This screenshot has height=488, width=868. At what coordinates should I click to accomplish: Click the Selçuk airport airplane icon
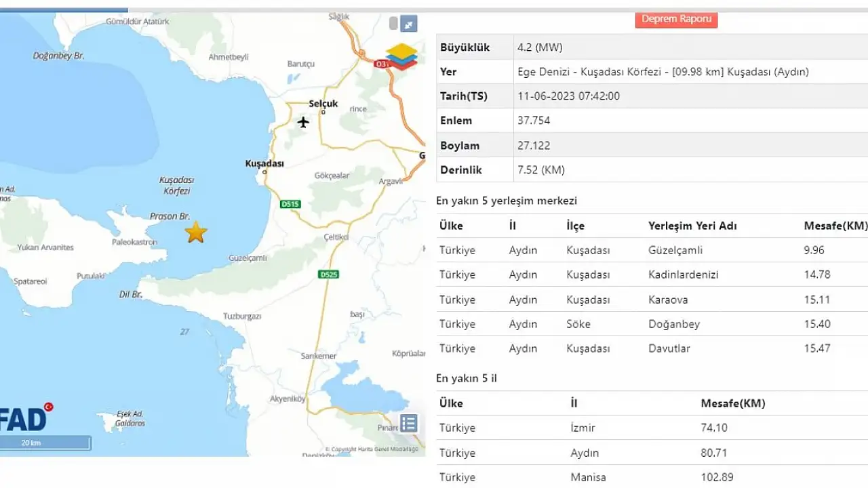pos(303,122)
